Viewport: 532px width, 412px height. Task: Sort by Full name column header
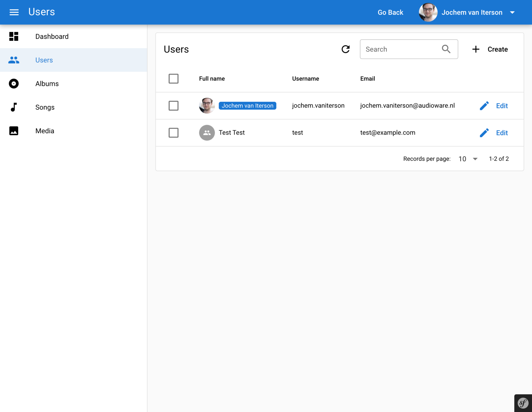pos(212,79)
